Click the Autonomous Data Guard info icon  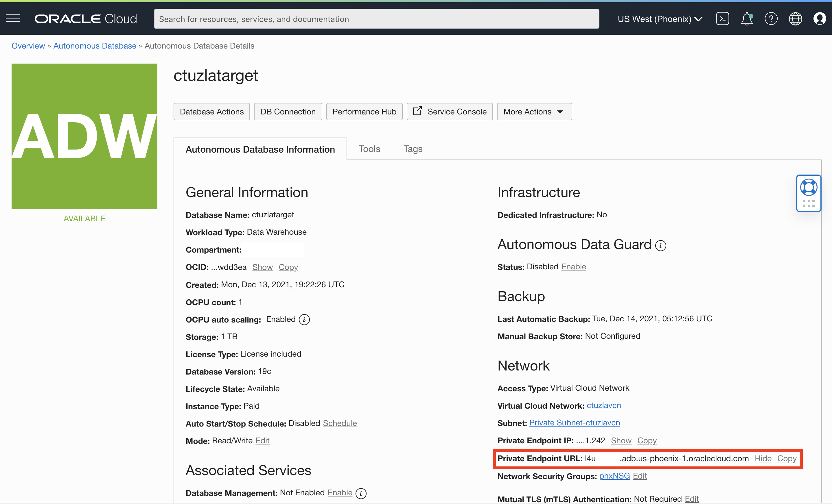[661, 246]
